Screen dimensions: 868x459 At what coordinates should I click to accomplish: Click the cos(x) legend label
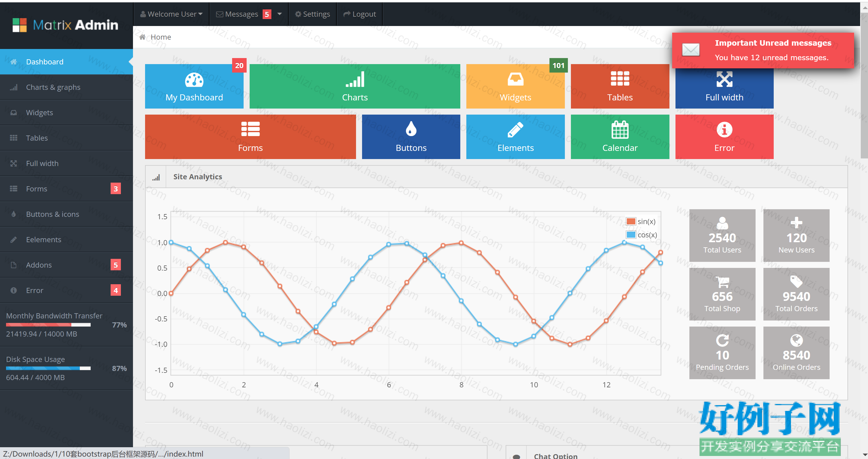pyautogui.click(x=647, y=235)
